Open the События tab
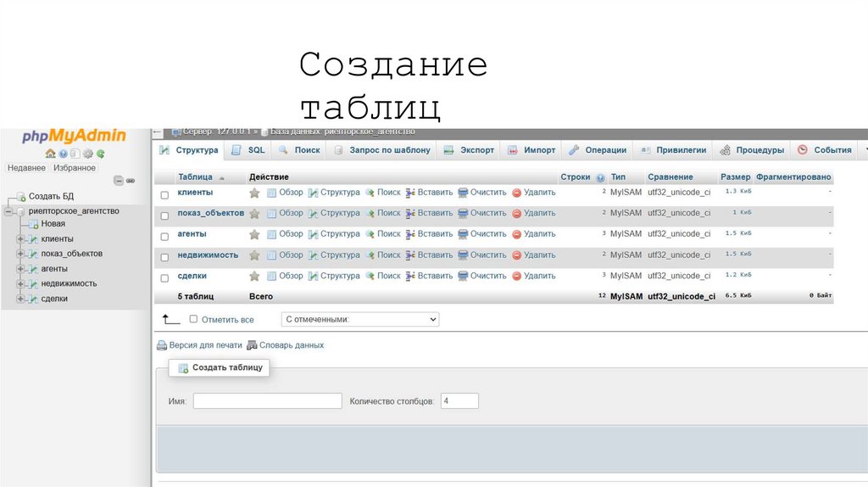The width and height of the screenshot is (868, 487). click(x=824, y=150)
